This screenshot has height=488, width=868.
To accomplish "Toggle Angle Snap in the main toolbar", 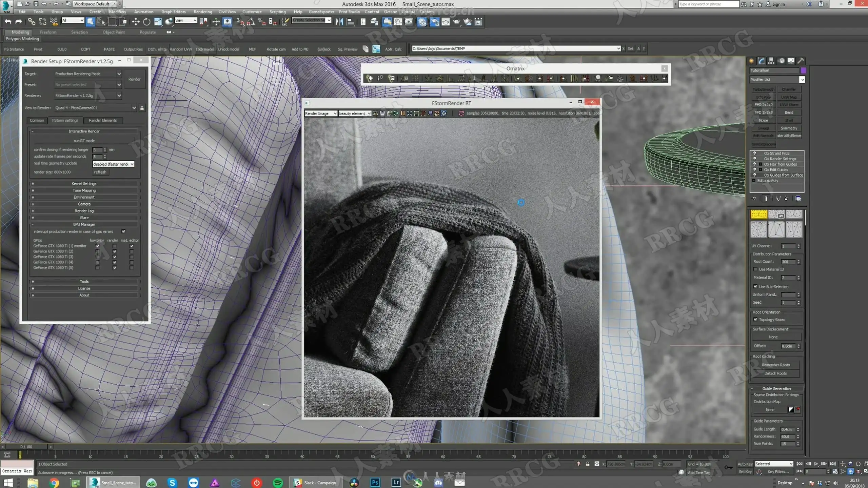I will (251, 22).
